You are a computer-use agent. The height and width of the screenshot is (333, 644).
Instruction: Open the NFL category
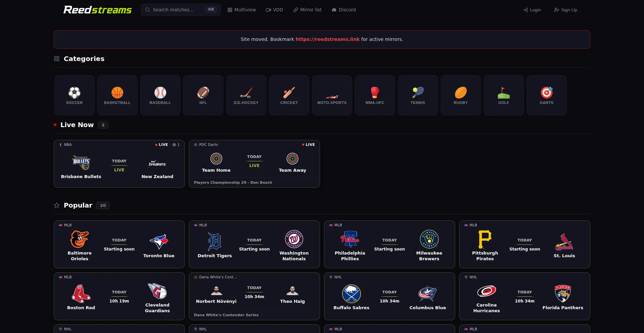[x=203, y=95]
